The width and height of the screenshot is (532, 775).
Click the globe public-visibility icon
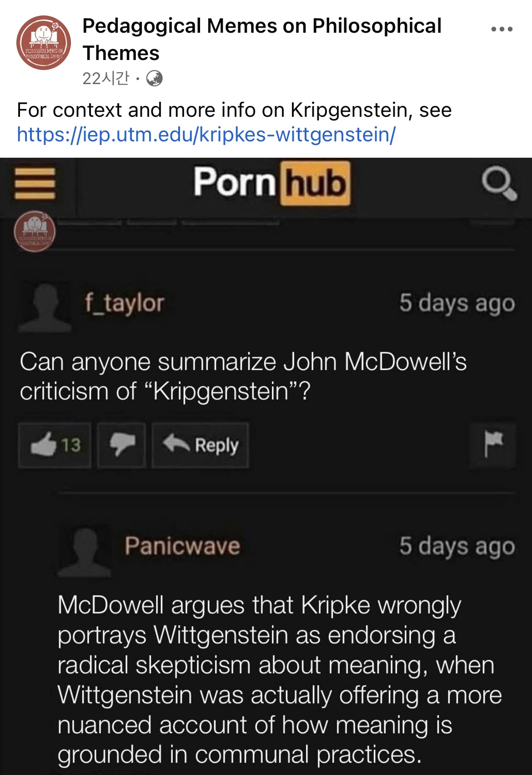point(155,79)
